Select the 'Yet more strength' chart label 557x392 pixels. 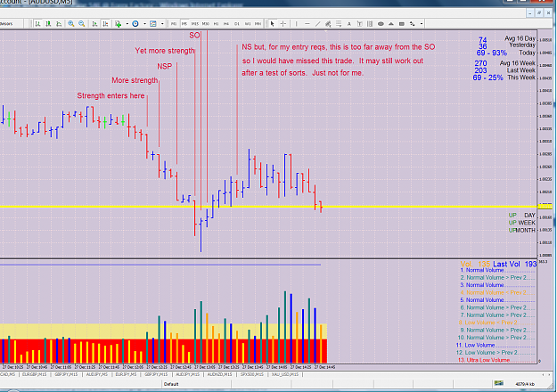point(165,51)
